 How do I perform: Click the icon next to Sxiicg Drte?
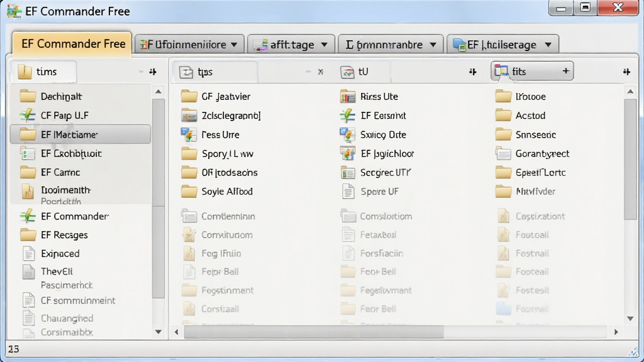(x=348, y=134)
